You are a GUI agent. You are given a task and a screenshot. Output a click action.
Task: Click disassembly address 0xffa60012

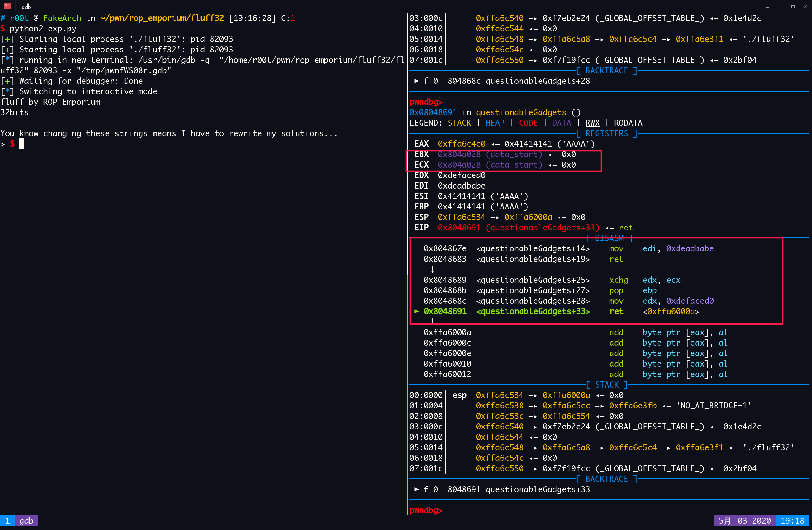click(447, 374)
